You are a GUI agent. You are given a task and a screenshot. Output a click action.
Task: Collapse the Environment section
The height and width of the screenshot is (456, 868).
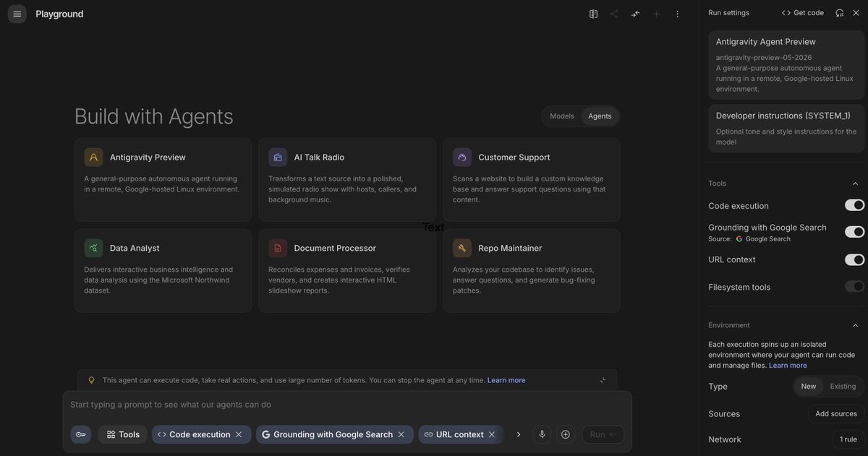point(856,325)
